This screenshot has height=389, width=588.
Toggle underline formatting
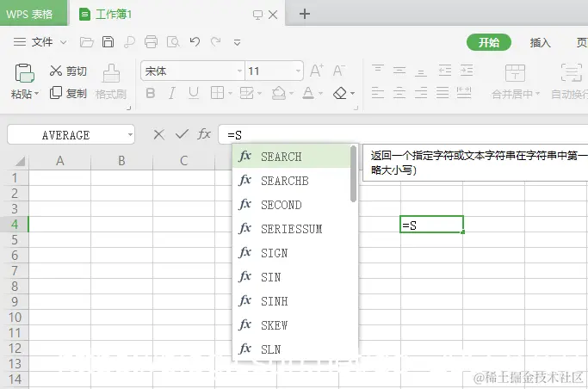pos(194,93)
